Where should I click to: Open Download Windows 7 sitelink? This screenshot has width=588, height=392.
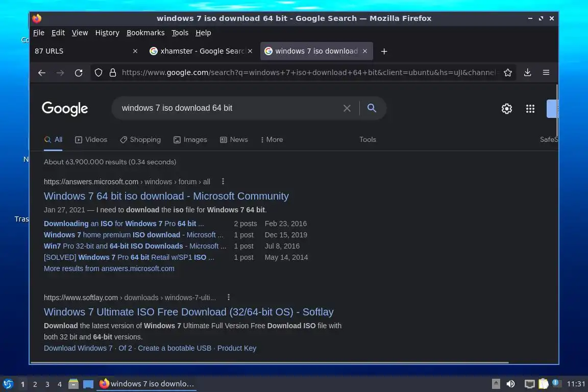[x=78, y=348]
